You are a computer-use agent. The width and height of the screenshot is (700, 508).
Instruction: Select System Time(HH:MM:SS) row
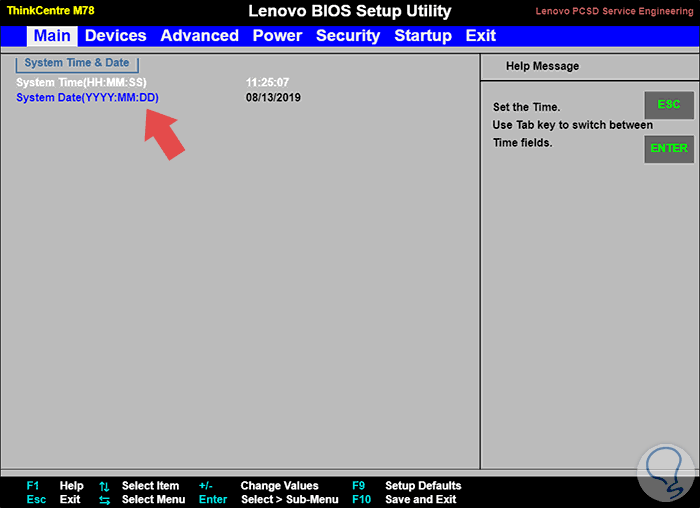click(153, 83)
